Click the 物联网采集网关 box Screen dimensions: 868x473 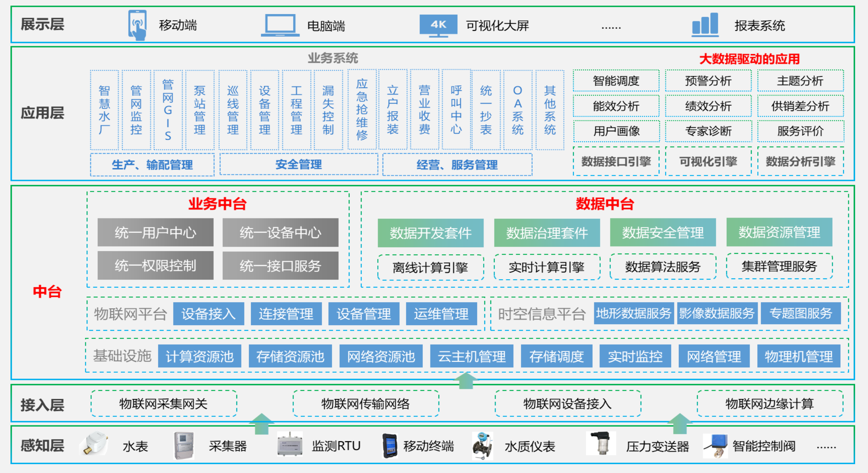click(x=164, y=403)
